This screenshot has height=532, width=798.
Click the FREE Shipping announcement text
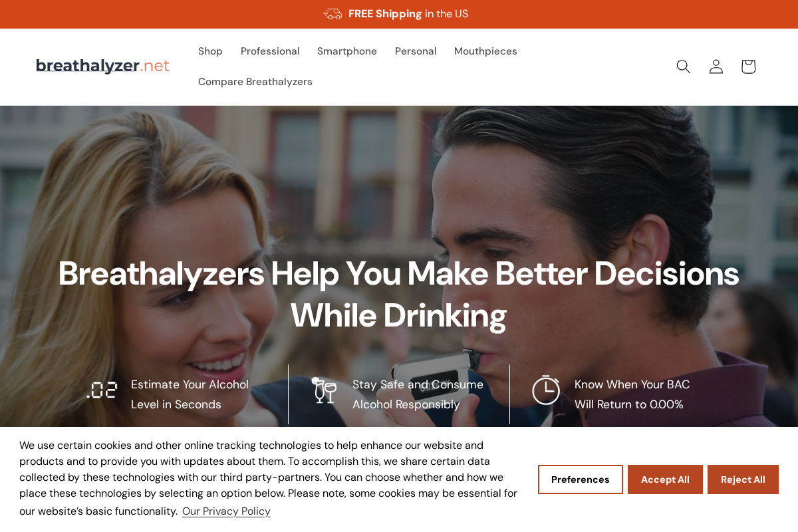(408, 14)
